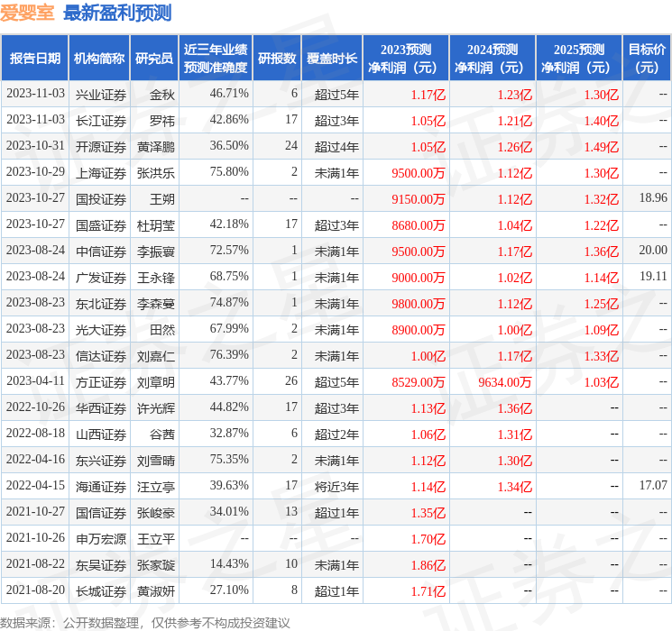Select 长江证券 institution cell
672x631 pixels.
101,121
